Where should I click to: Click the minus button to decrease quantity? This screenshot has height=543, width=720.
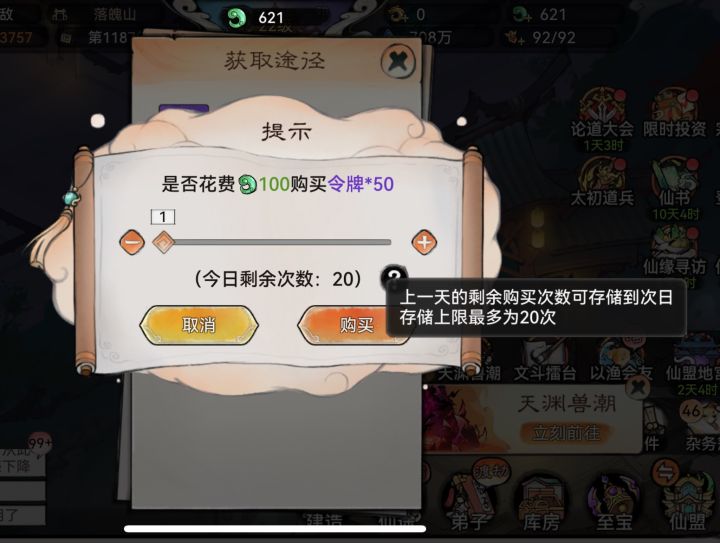[132, 242]
